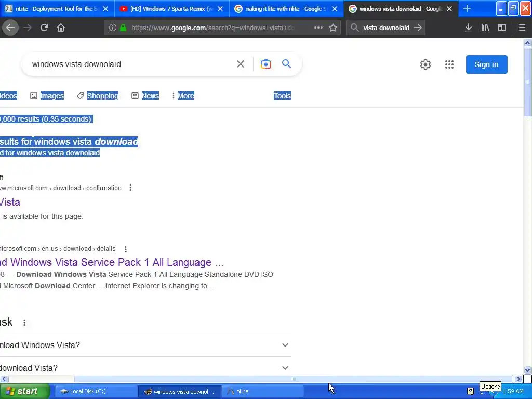This screenshot has width=532, height=399.
Task: Toggle the sidebar view icon
Action: click(502, 28)
